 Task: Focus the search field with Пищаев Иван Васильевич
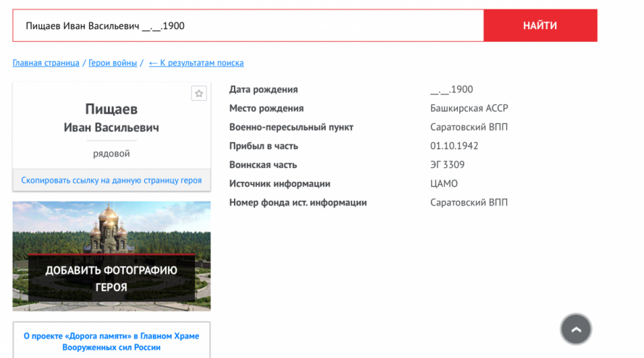point(246,26)
